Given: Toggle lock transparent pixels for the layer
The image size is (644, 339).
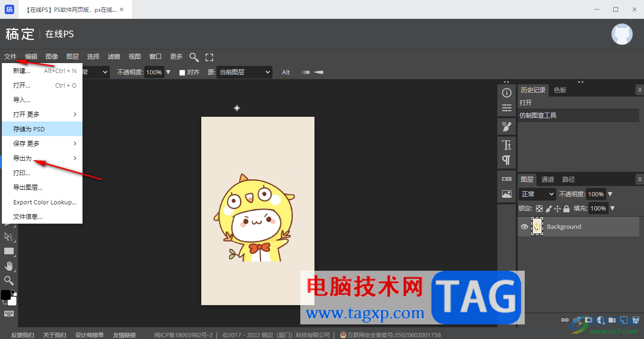Looking at the screenshot, I should pos(539,208).
